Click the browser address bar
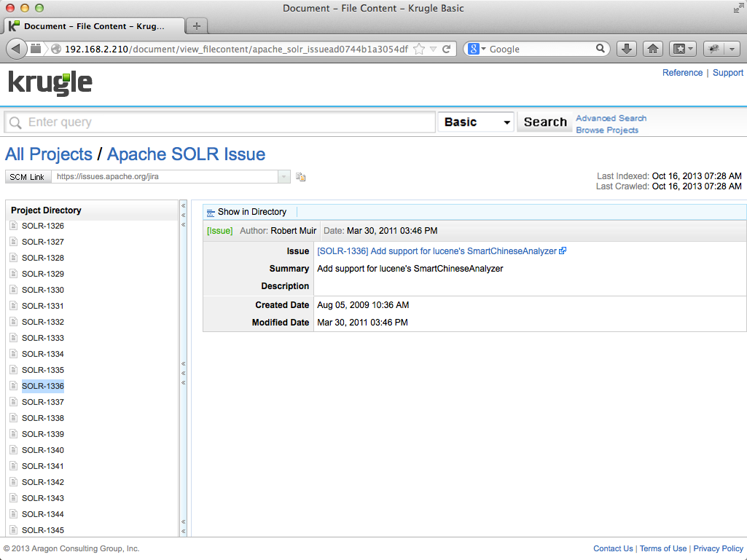The height and width of the screenshot is (560, 747). 236,49
